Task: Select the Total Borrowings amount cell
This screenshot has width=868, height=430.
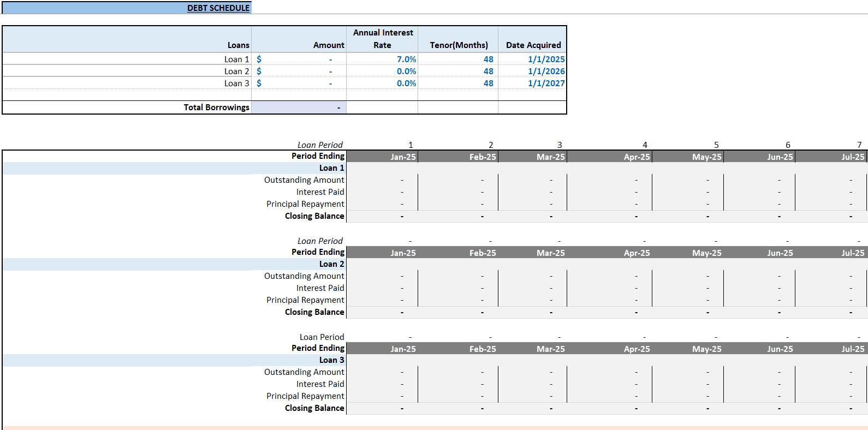Action: pyautogui.click(x=299, y=107)
